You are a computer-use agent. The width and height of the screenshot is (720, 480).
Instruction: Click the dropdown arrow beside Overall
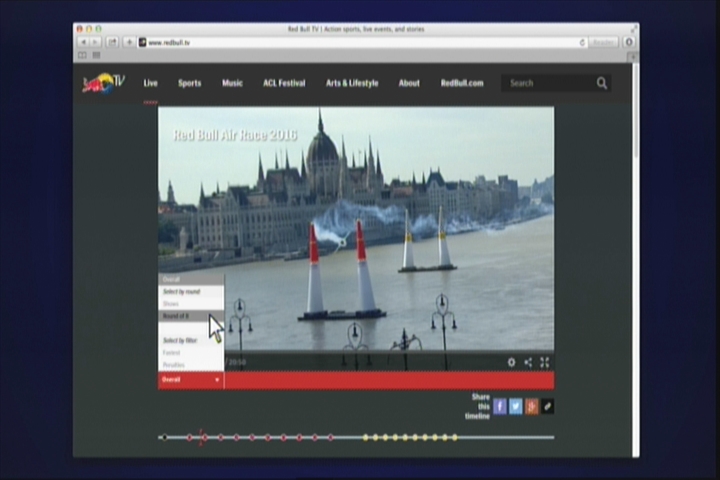tap(217, 380)
